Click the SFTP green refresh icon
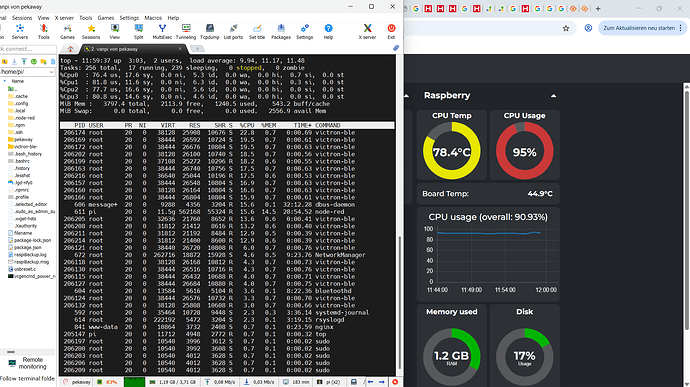The height and width of the screenshot is (387, 690). pyautogui.click(x=33, y=62)
